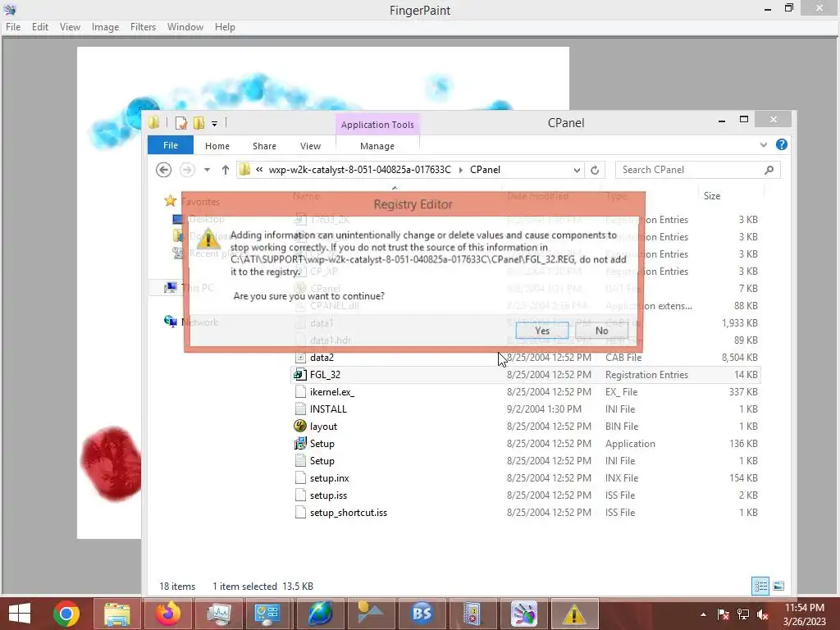Open the File tab in CPanel explorer

[x=171, y=145]
